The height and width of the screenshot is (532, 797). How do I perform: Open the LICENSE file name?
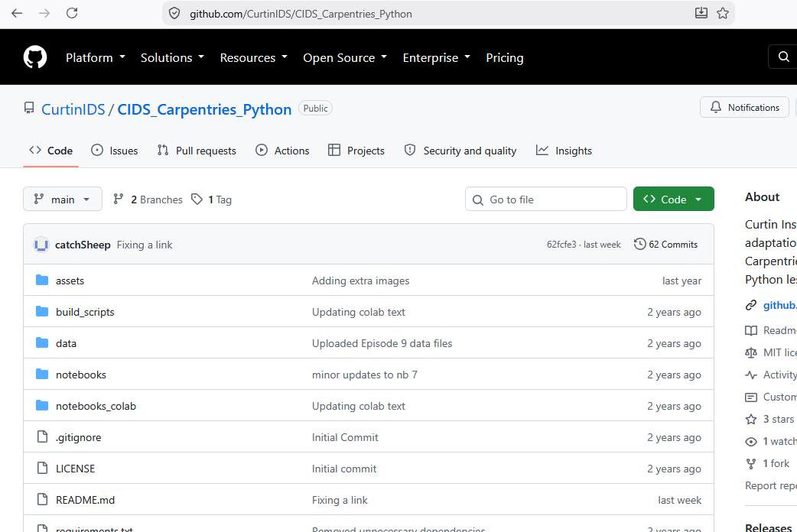(75, 469)
